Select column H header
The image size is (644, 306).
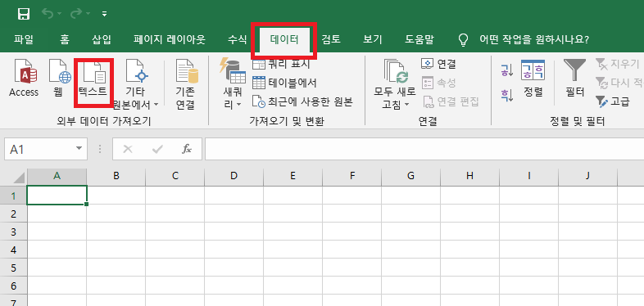pyautogui.click(x=469, y=176)
